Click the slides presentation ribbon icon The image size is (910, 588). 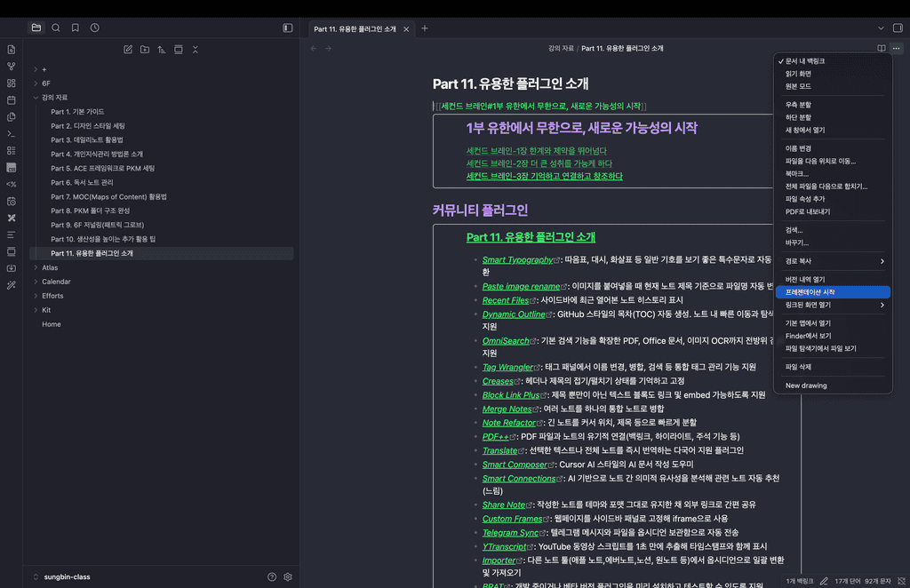coord(11,251)
